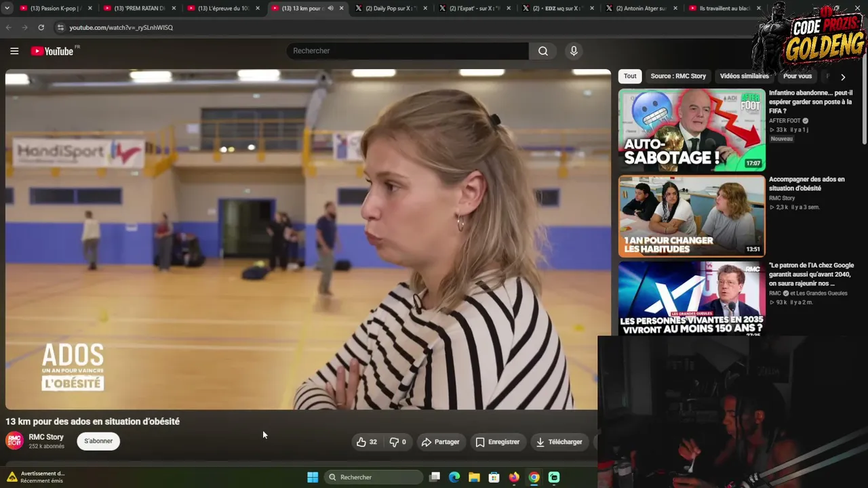Select the 'Pour vous' filter chip
This screenshot has width=868, height=488.
point(797,76)
